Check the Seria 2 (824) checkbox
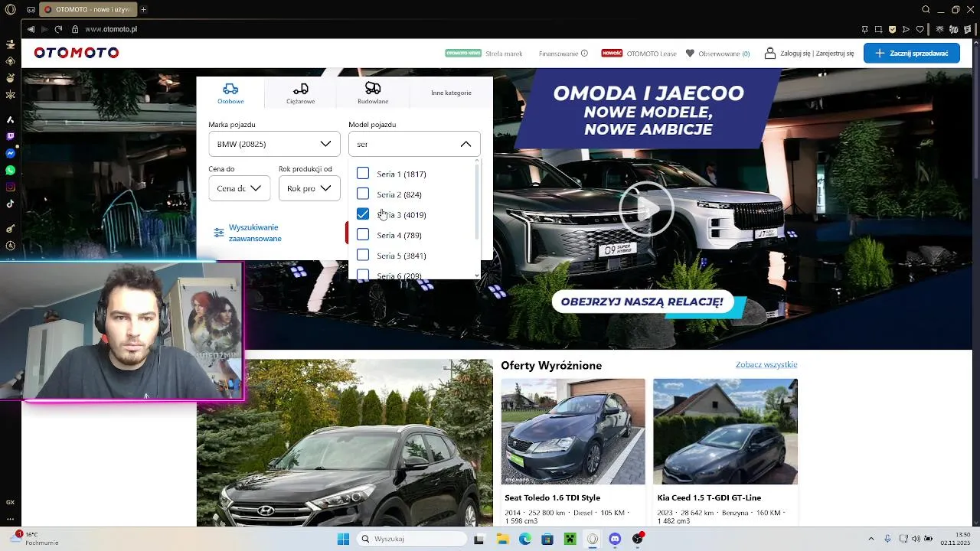The height and width of the screenshot is (551, 980). click(363, 194)
